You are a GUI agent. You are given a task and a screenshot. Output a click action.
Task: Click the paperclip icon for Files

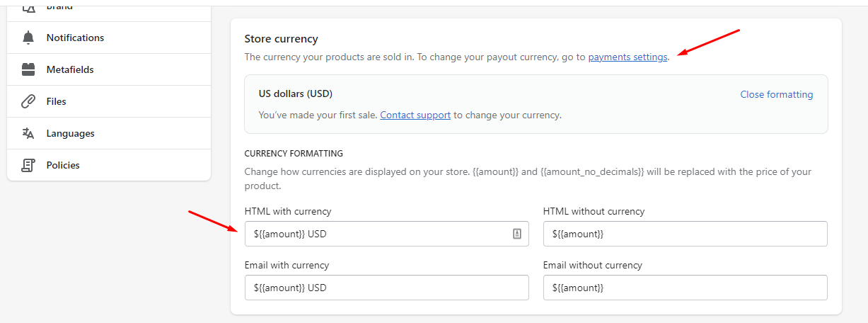[28, 101]
